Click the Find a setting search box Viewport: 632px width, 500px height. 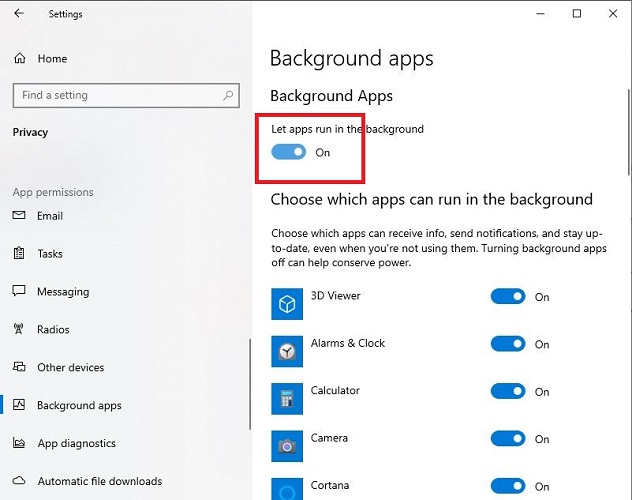click(126, 95)
